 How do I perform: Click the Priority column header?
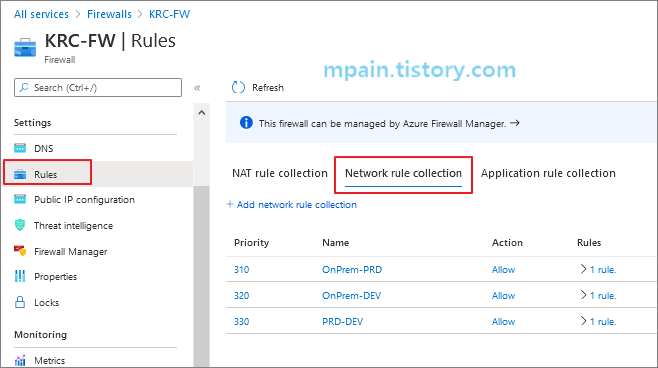(x=251, y=243)
